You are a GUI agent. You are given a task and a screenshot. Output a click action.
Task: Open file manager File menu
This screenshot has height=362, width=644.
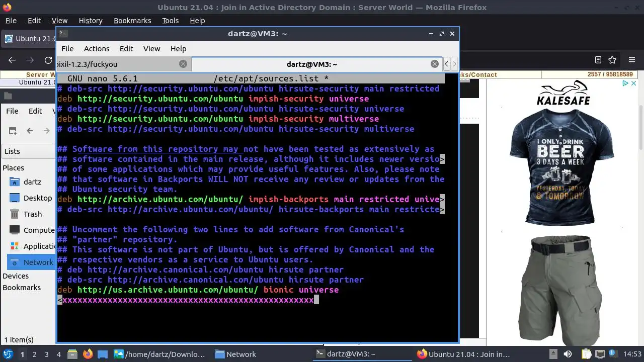click(x=12, y=111)
